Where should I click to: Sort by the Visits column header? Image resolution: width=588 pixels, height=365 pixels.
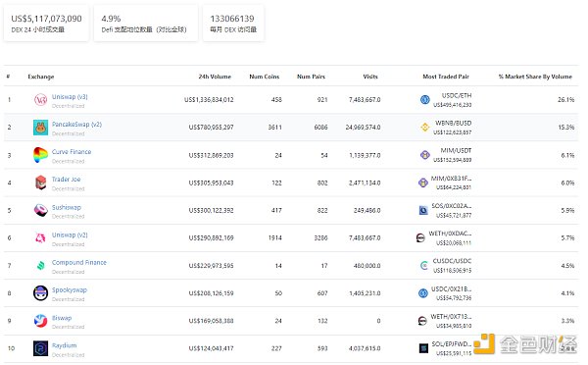point(370,77)
